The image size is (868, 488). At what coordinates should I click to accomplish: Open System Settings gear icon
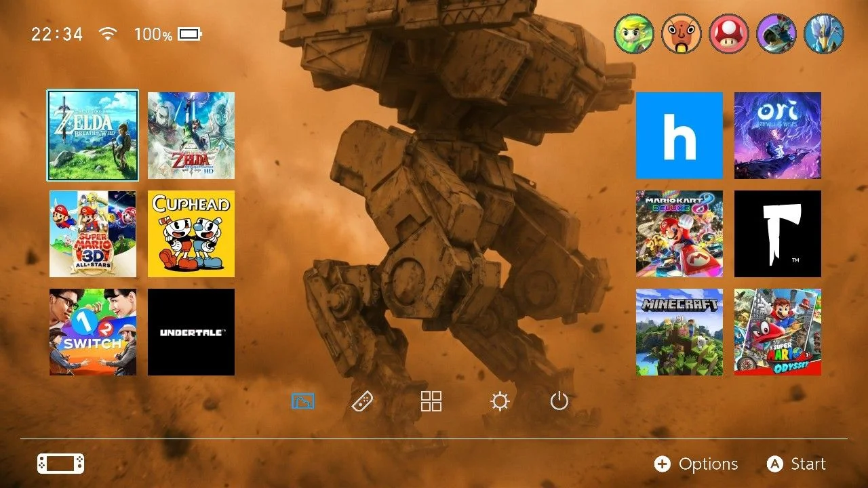coord(500,402)
